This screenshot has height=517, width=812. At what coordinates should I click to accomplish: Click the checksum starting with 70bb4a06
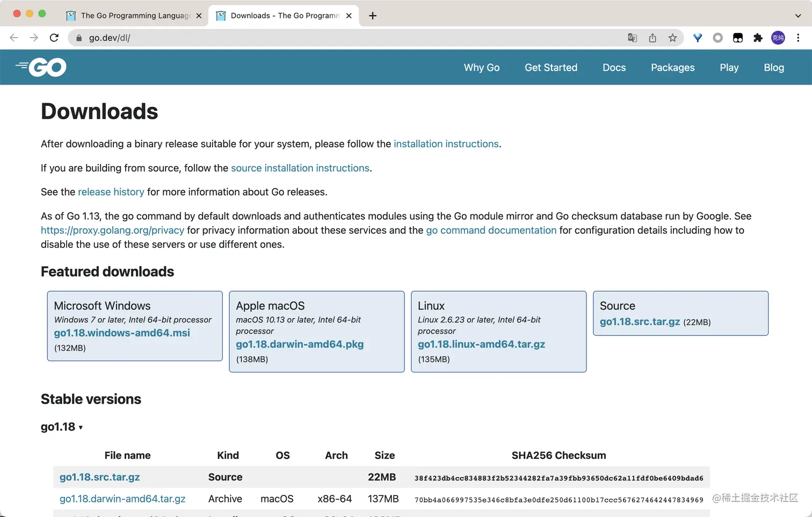(559, 500)
